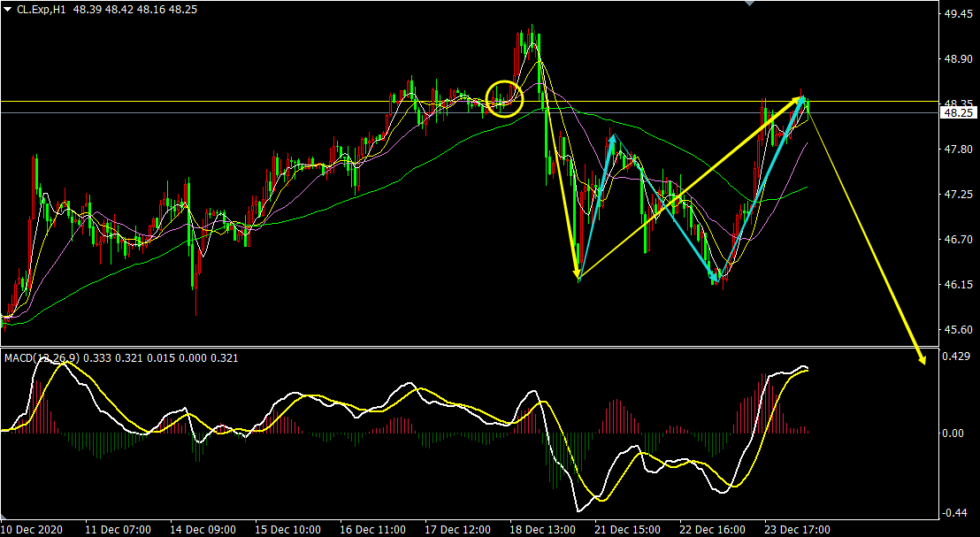Viewport: 980px width, 537px height.
Task: Click the 47.25 price axis label
Action: click(957, 195)
